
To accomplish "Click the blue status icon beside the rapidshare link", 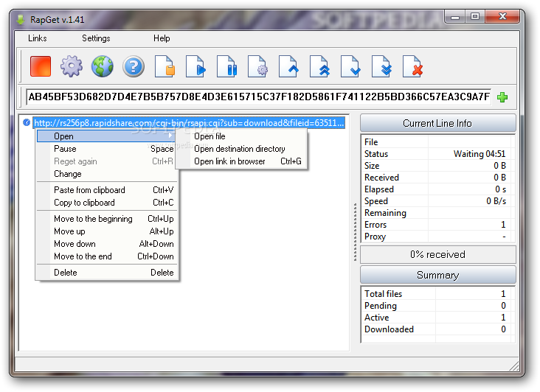I will (x=26, y=122).
